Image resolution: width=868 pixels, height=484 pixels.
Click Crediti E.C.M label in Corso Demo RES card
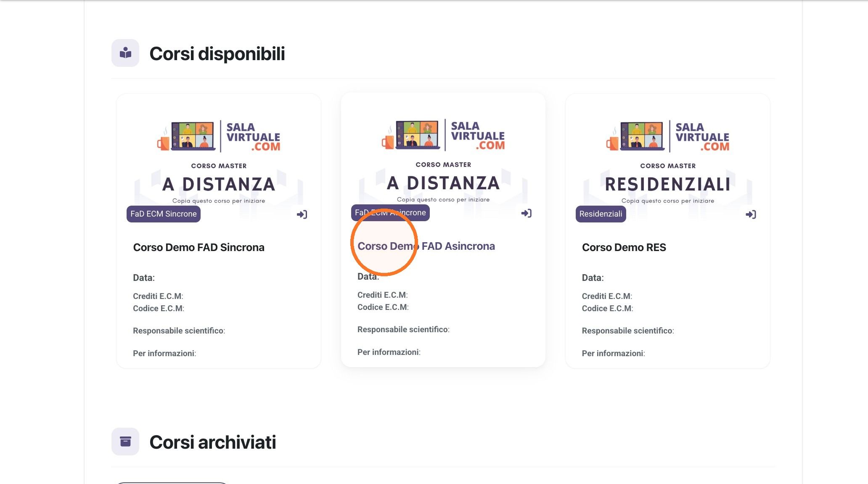pos(607,296)
